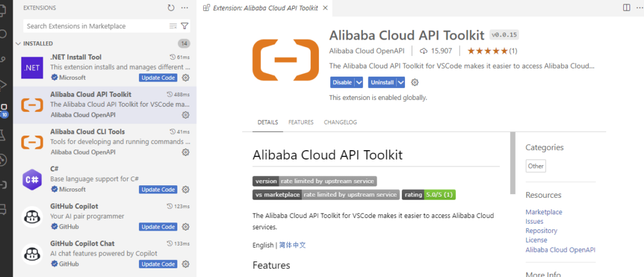Click the readme vertical scrollbar
The image size is (644, 277).
coord(513,163)
